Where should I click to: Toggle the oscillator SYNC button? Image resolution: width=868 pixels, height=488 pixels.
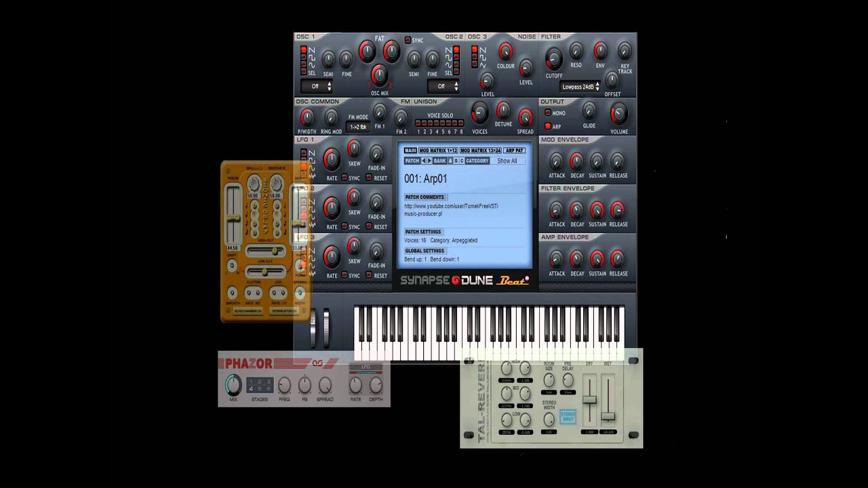[x=408, y=40]
